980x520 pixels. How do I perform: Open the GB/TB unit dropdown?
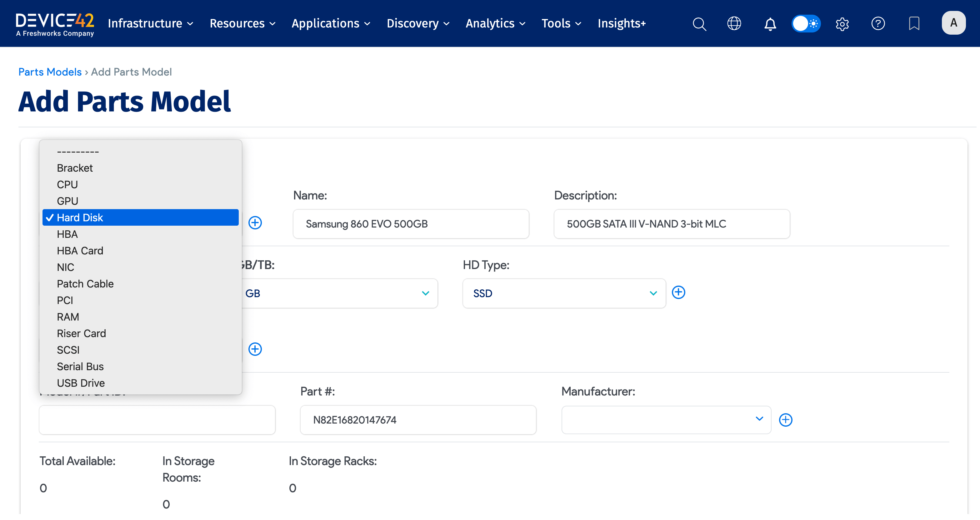point(425,293)
